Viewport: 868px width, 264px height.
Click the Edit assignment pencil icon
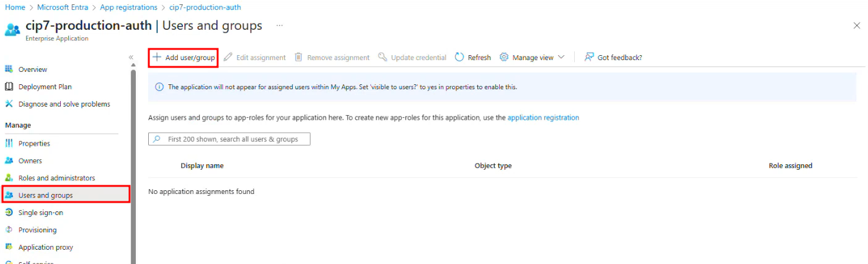pyautogui.click(x=228, y=57)
